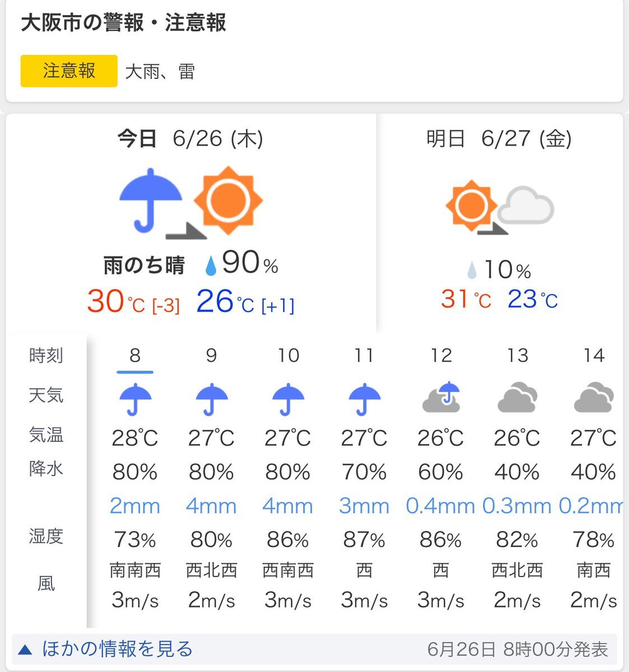The height and width of the screenshot is (672, 629).
Task: Click the yellow 注意報 badge
Action: pyautogui.click(x=69, y=71)
